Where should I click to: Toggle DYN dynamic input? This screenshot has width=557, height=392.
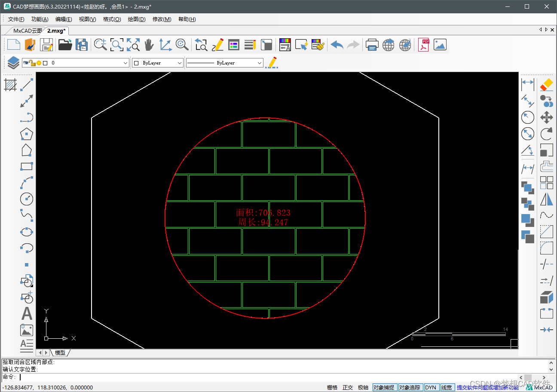431,387
